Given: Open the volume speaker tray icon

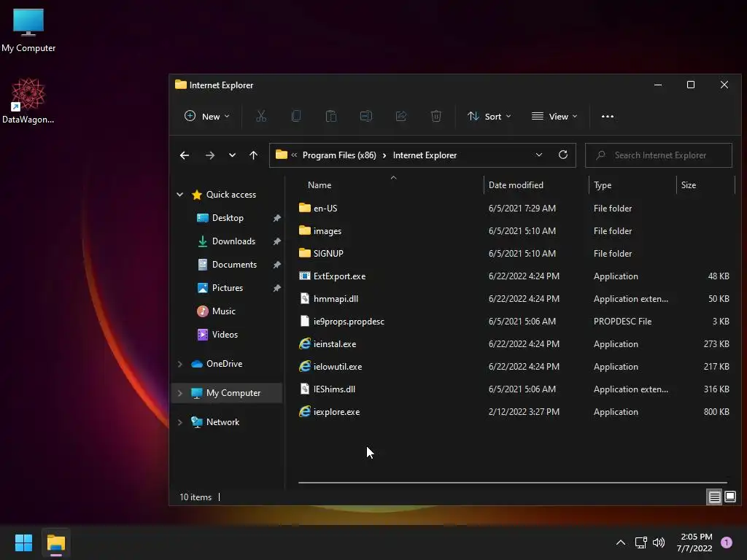Looking at the screenshot, I should click(x=659, y=542).
